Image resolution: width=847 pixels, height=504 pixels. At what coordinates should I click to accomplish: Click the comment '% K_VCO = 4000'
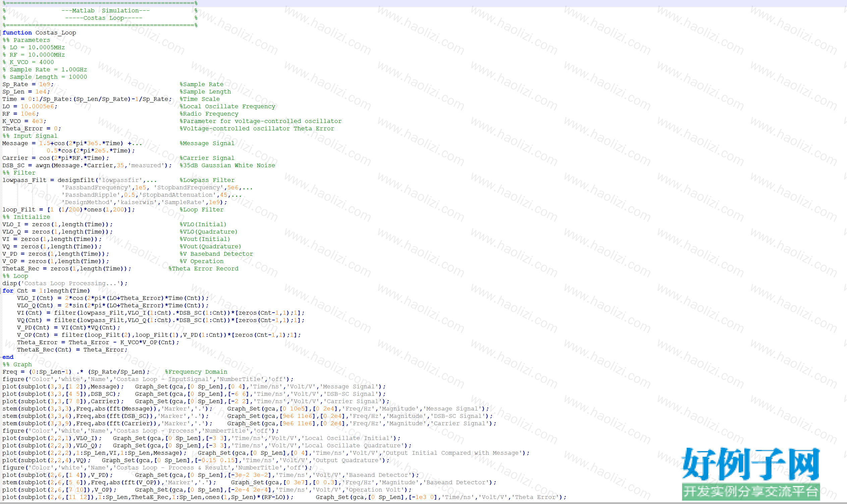click(28, 62)
